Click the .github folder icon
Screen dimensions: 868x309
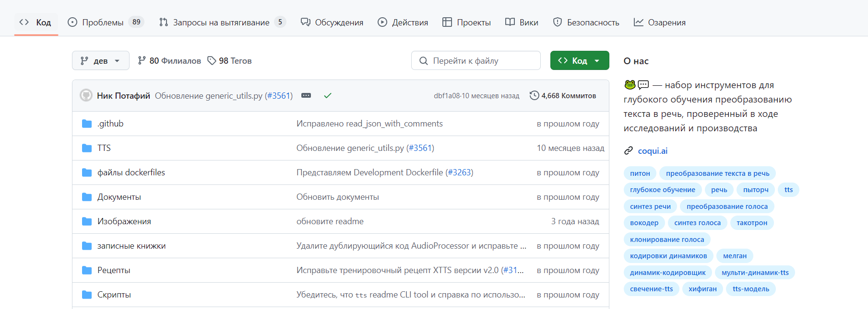(x=87, y=124)
